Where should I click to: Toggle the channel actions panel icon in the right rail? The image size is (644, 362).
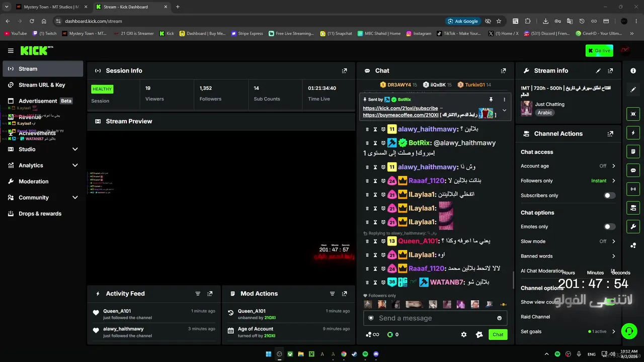click(x=633, y=208)
